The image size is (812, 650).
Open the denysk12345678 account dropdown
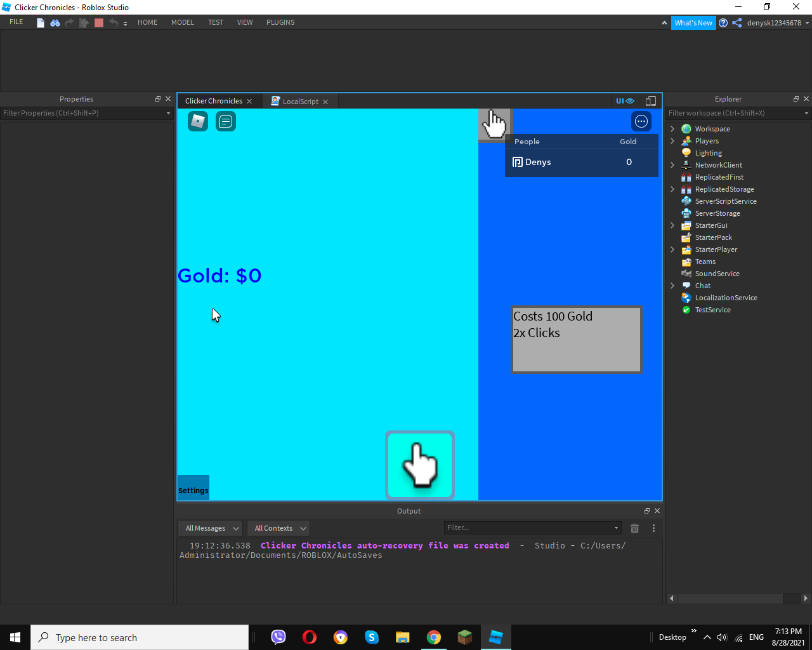[778, 23]
